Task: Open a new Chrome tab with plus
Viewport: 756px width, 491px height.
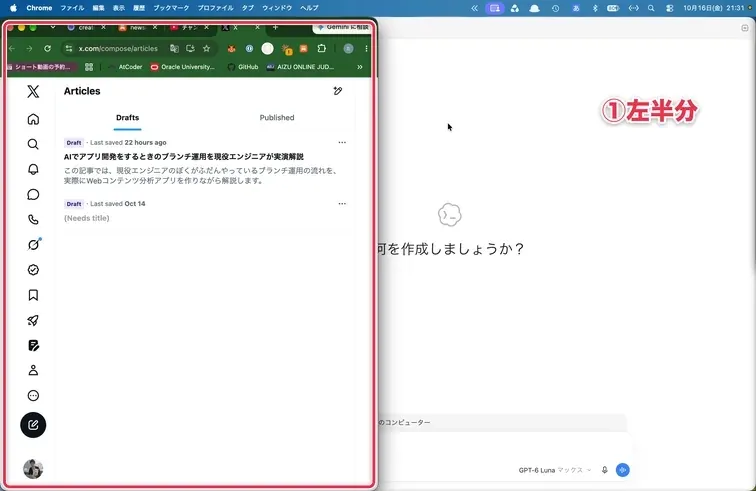Action: tap(275, 27)
